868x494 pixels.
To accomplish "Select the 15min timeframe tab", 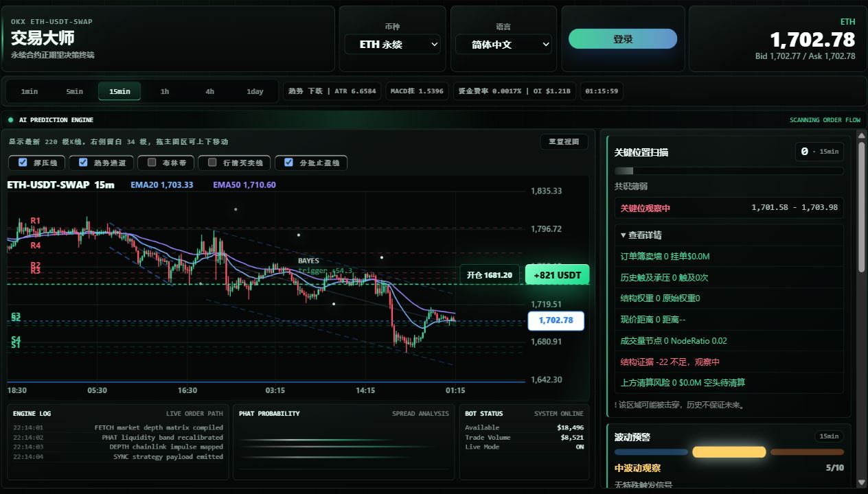I will coord(119,91).
